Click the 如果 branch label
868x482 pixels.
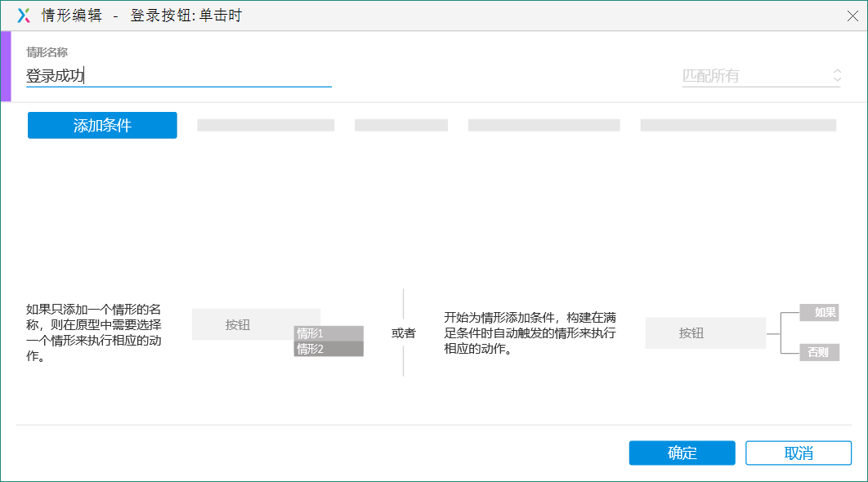point(820,313)
